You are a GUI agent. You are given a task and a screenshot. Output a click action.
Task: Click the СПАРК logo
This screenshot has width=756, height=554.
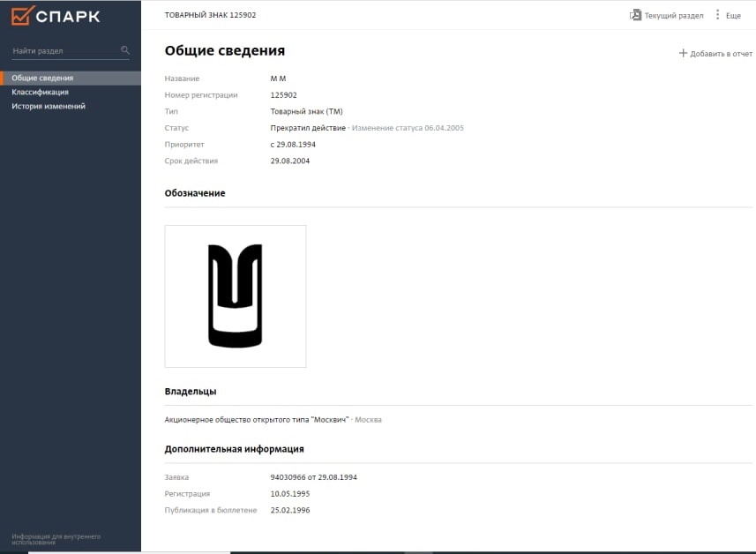pos(56,16)
